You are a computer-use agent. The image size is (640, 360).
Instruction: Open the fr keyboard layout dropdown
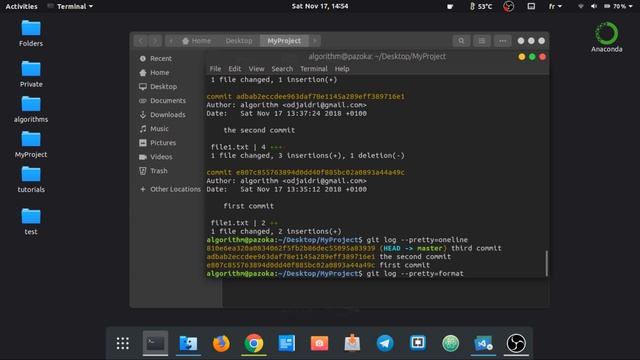(x=555, y=7)
